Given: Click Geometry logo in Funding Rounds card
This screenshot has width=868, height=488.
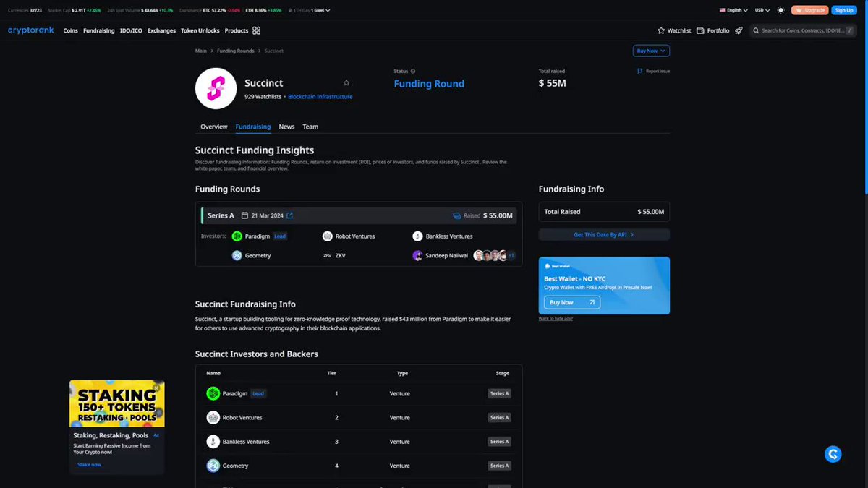Looking at the screenshot, I should tap(237, 255).
